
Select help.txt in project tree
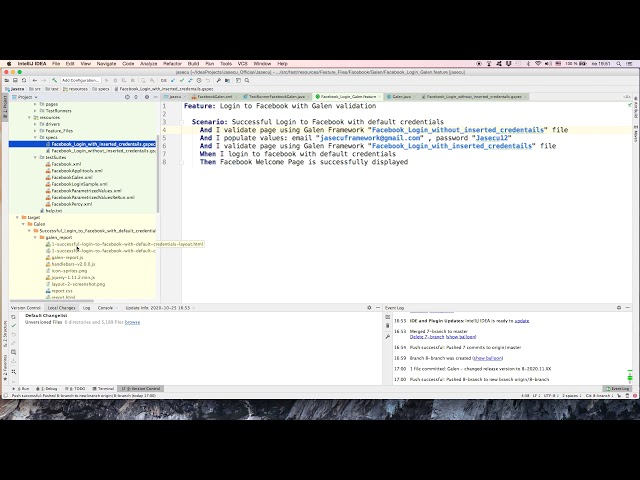[x=54, y=211]
